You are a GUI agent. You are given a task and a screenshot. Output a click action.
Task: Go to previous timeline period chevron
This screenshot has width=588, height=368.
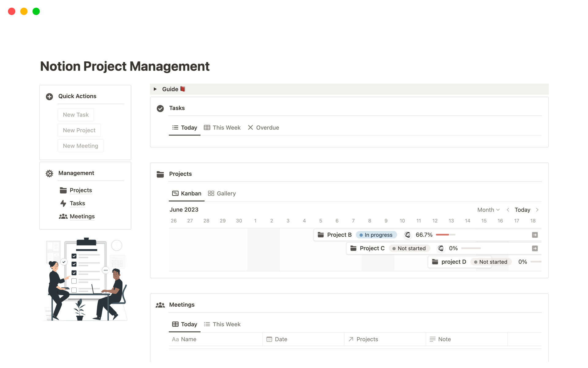pyautogui.click(x=508, y=210)
